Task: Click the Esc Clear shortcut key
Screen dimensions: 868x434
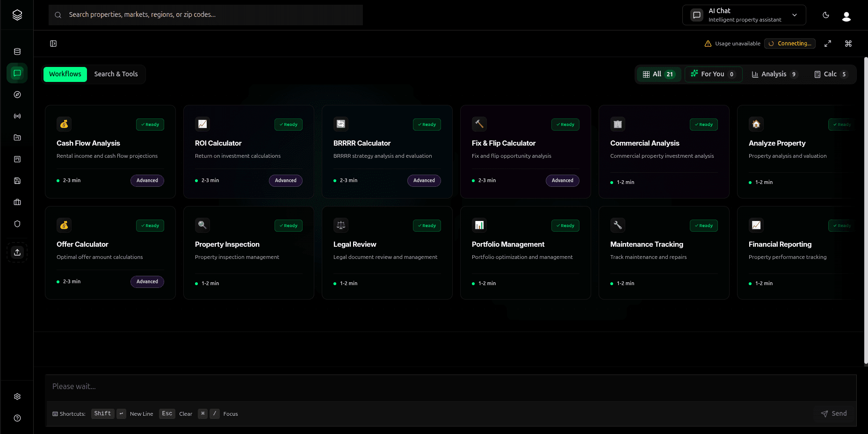Action: point(167,413)
